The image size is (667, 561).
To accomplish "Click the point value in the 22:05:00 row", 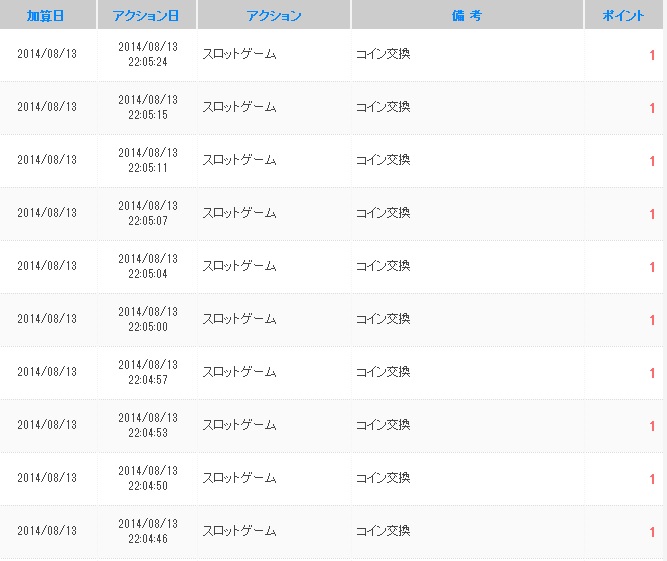I will (652, 320).
